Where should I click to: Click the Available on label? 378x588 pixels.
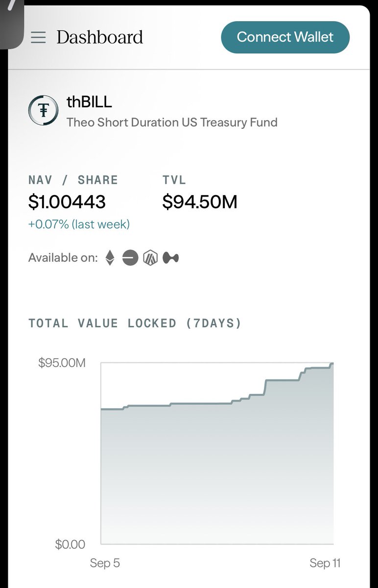pyautogui.click(x=63, y=258)
